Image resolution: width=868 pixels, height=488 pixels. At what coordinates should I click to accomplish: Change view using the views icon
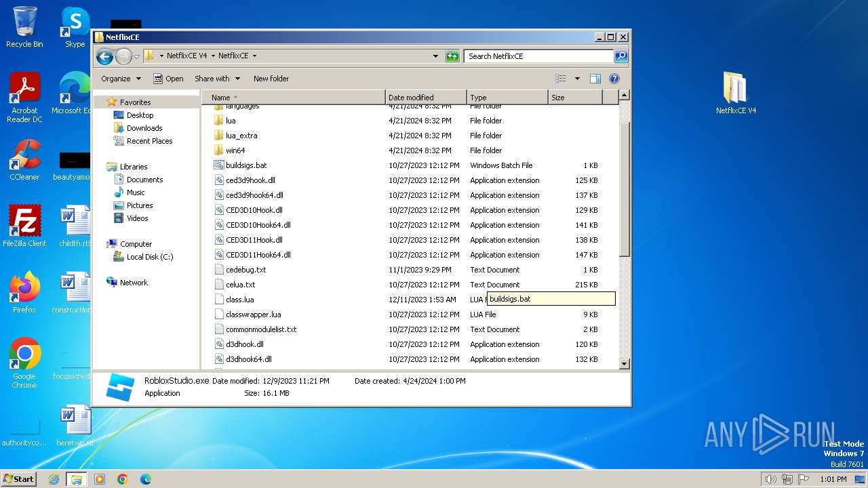click(x=561, y=79)
